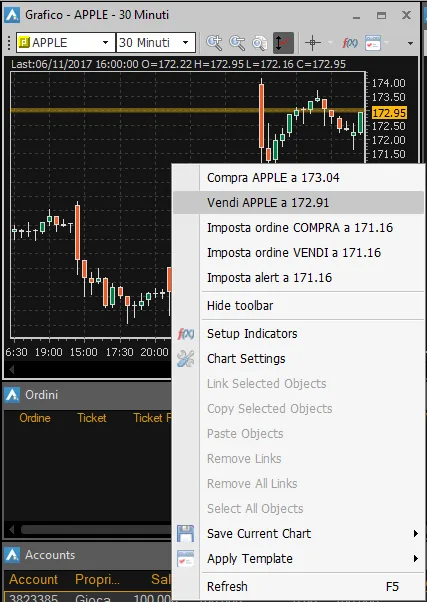Screen dimensions: 427x602
Task: Expand the toolbar overflow arrow
Action: click(410, 43)
